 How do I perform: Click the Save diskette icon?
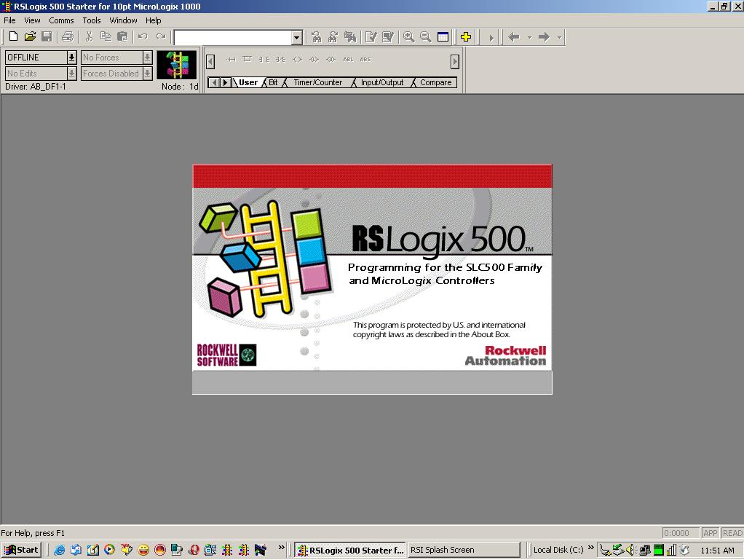click(x=47, y=37)
